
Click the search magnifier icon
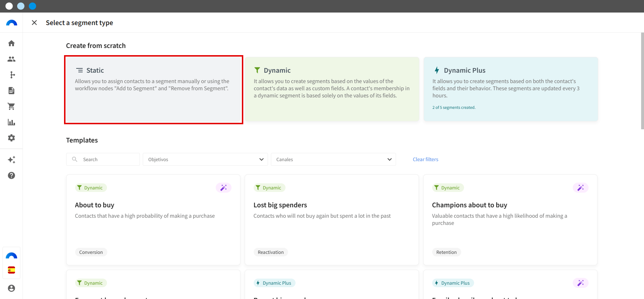click(75, 159)
